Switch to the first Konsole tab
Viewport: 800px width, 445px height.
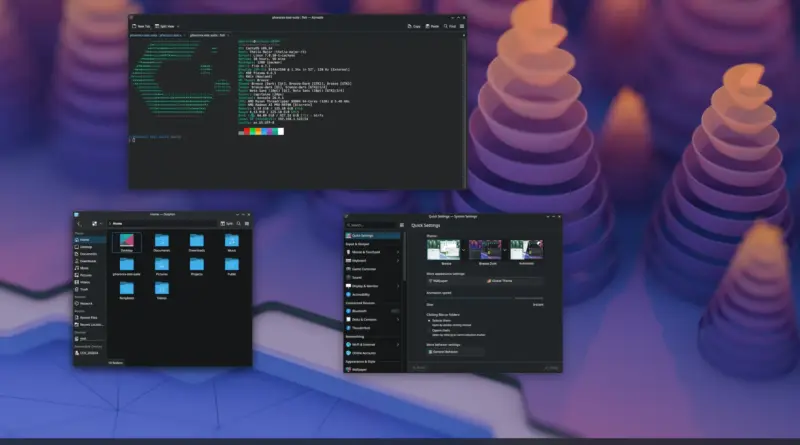[156, 35]
